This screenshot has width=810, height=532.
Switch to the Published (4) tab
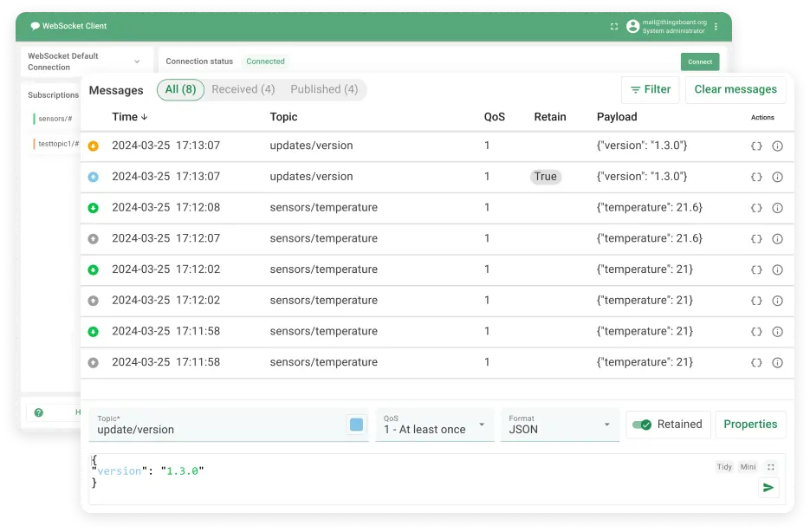(x=324, y=89)
